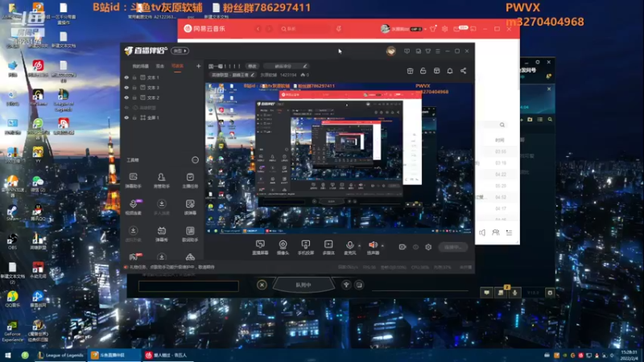Open the 歌词助手 tool
Image resolution: width=644 pixels, height=362 pixels.
click(x=190, y=234)
